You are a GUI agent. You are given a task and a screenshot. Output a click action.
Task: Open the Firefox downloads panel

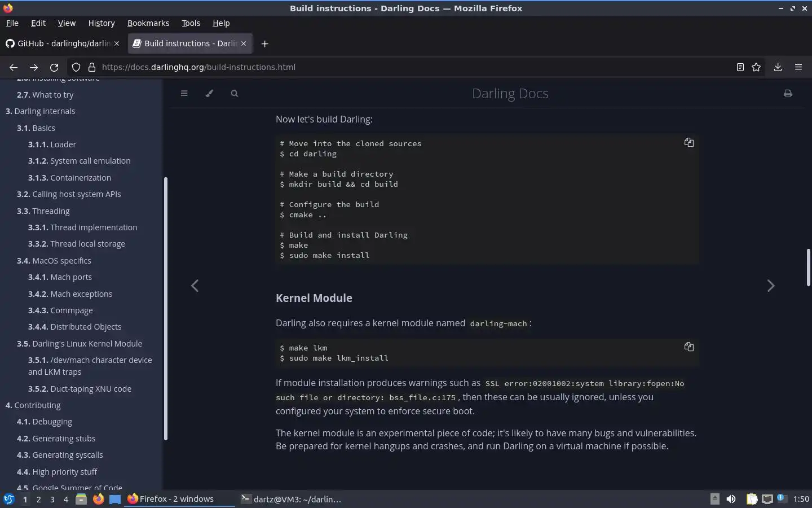(x=778, y=67)
